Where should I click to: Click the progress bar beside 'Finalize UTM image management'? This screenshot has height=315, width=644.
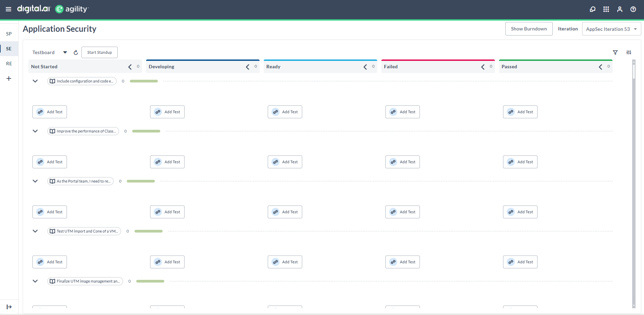tap(150, 281)
